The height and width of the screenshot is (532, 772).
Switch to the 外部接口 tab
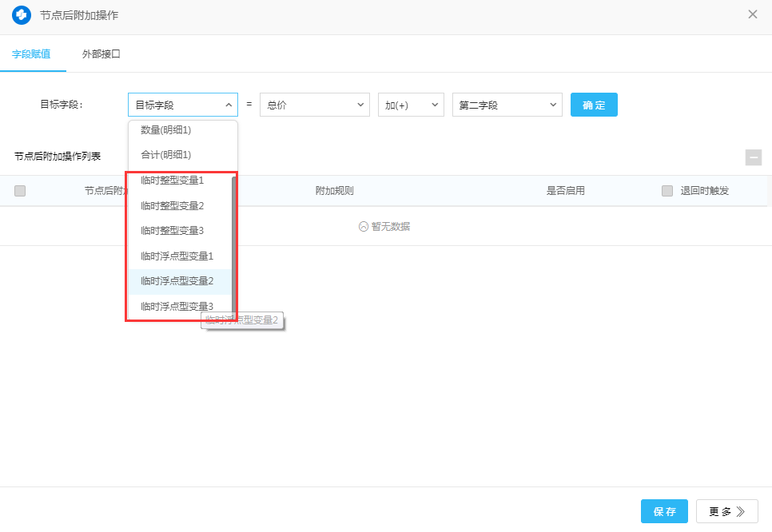(x=101, y=54)
